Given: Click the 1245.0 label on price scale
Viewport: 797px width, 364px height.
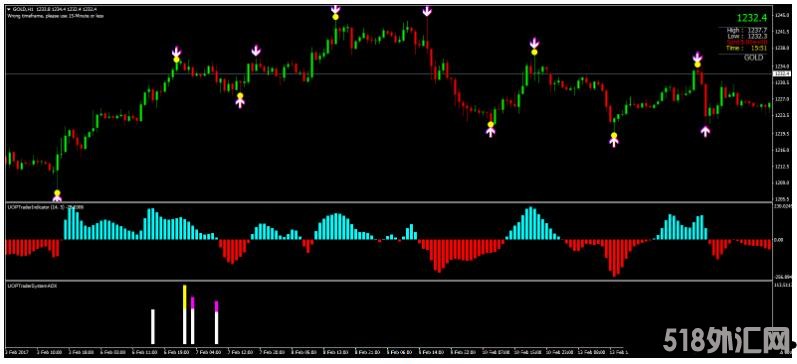Looking at the screenshot, I should (782, 15).
